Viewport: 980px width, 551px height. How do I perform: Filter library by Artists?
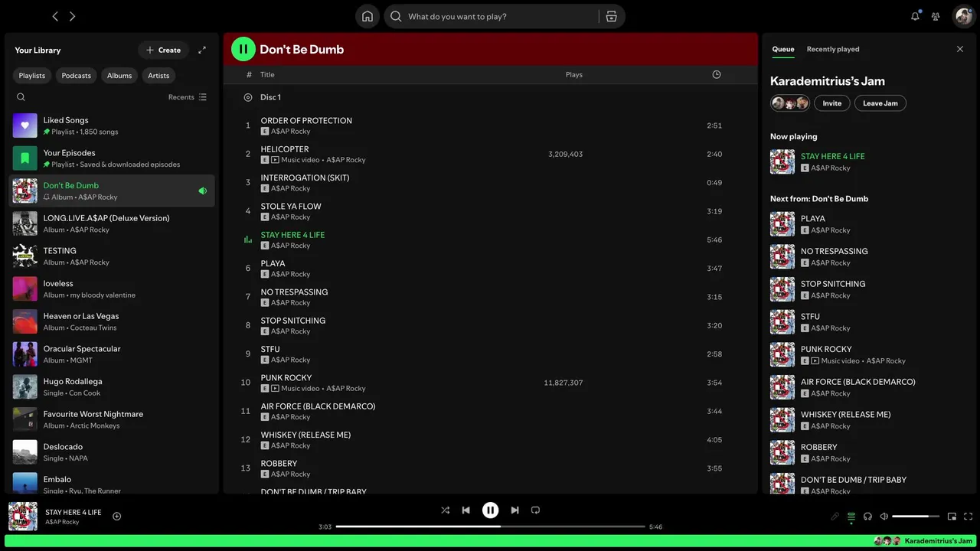(x=158, y=75)
